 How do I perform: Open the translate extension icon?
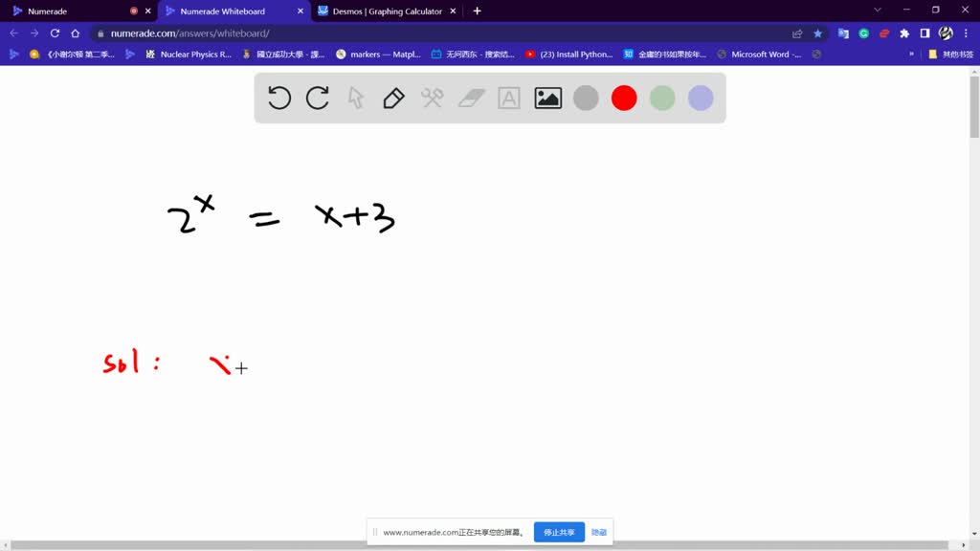[x=843, y=33]
